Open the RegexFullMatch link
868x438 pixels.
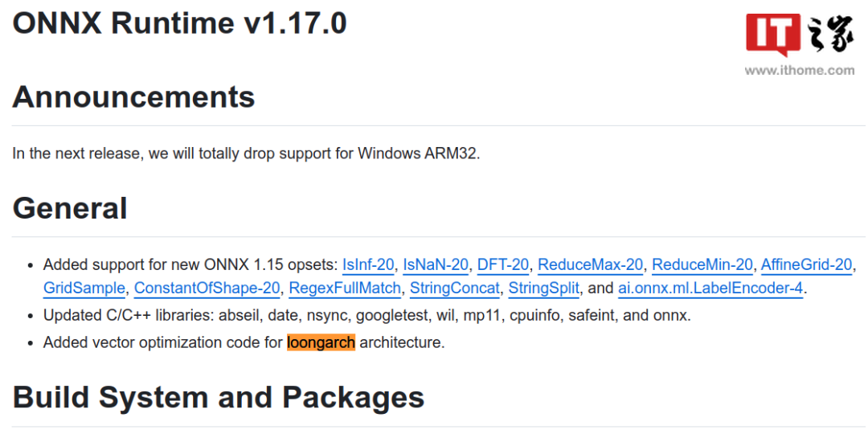tap(345, 288)
